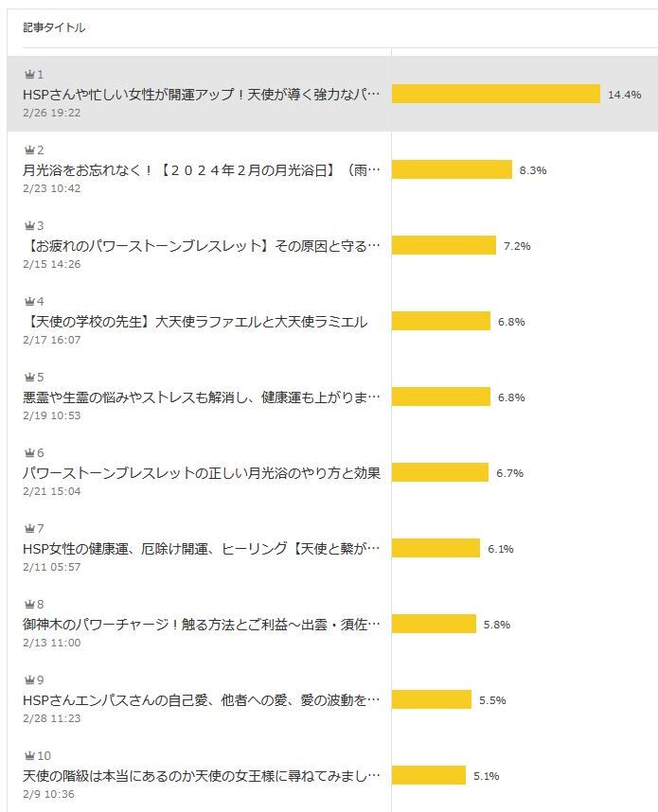Open the 'パワーストーンブレスレットの正しい月光浴' article

click(x=201, y=473)
